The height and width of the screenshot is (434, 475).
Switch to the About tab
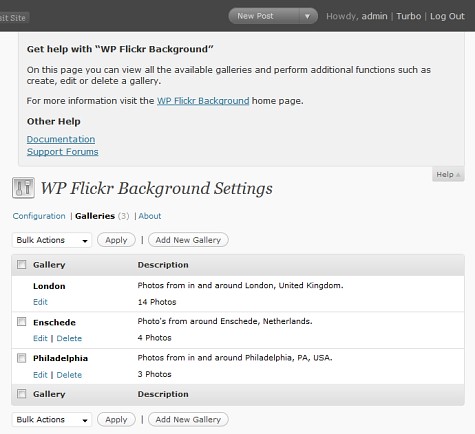[150, 216]
